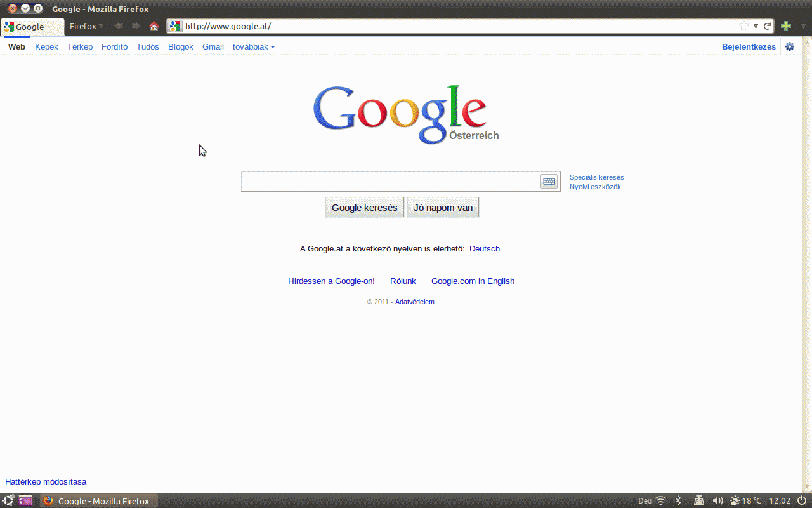The height and width of the screenshot is (508, 812).
Task: Open the Wi-Fi network indicator
Action: click(x=660, y=500)
